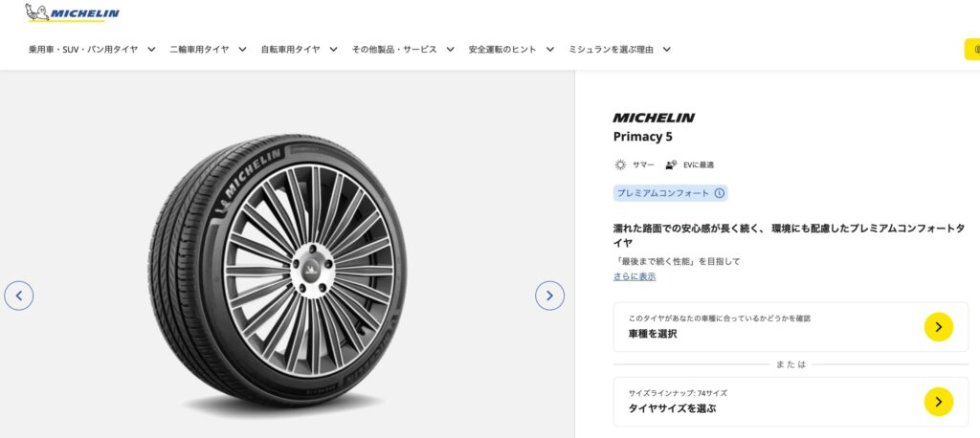Screen dimensions: 980x438
Task: Open その他製品・サービス menu
Action: pyautogui.click(x=402, y=49)
